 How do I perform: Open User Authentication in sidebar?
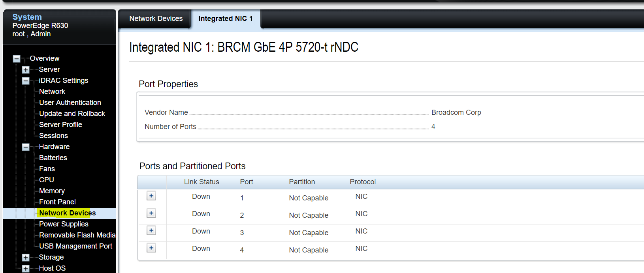tap(70, 103)
